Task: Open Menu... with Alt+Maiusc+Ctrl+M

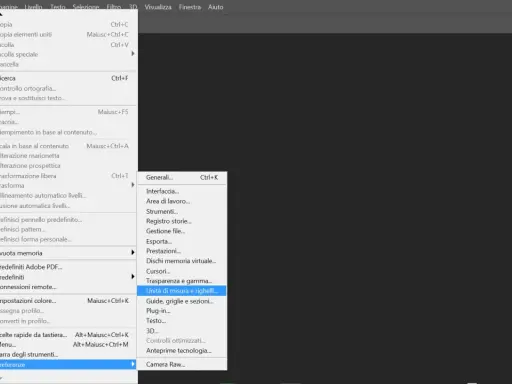Action: pos(68,344)
